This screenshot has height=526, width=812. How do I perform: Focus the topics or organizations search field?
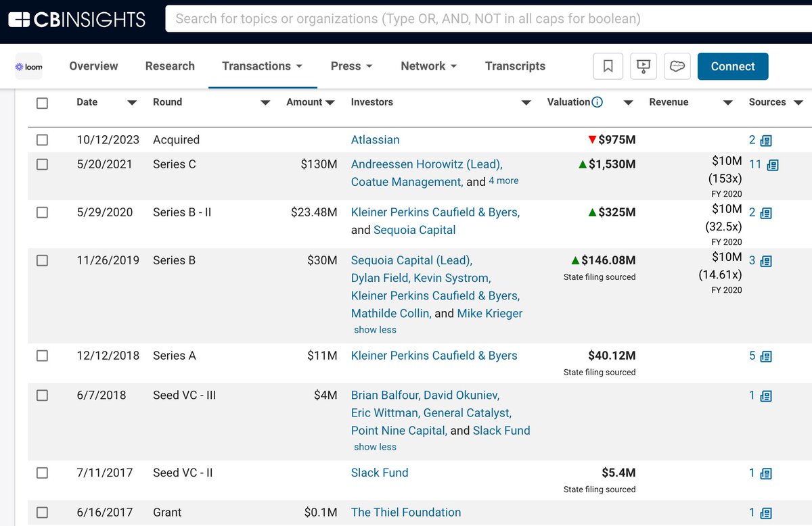pos(488,19)
